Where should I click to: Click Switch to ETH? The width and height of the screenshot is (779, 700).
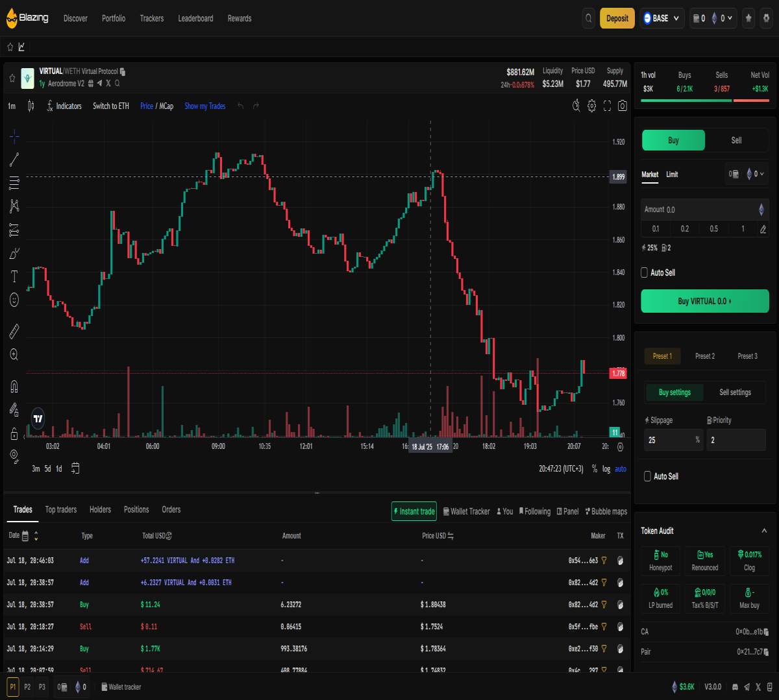111,106
